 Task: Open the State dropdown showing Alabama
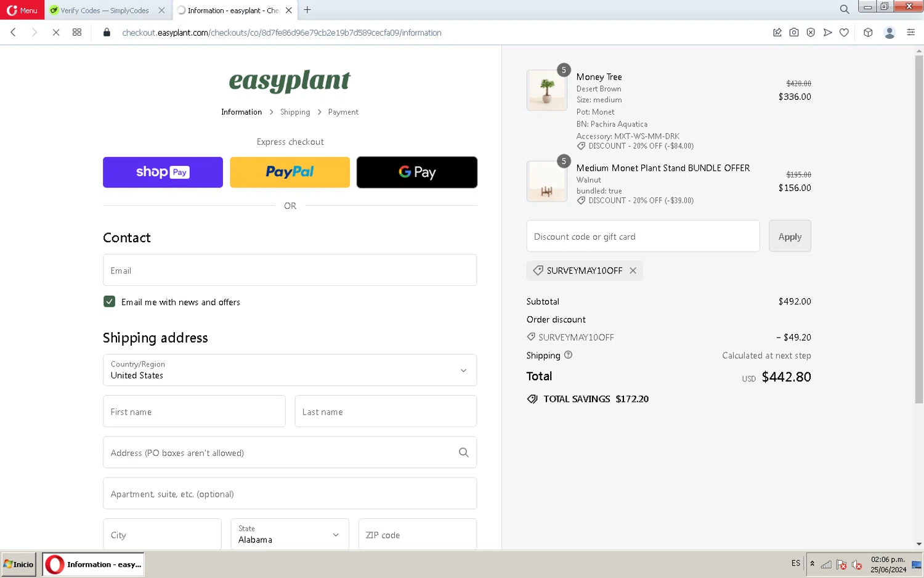coord(290,534)
